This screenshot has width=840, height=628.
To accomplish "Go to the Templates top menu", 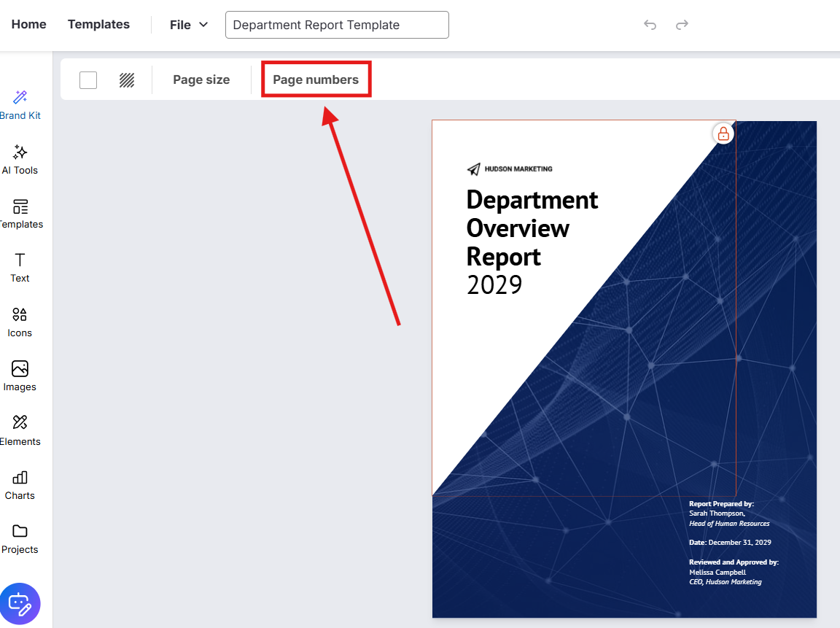I will click(98, 25).
